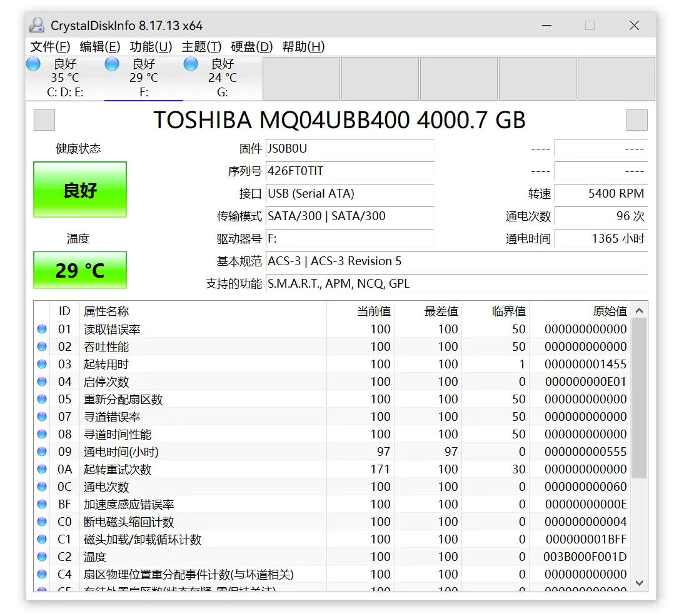Click raw value 000000001455
Screen dimensions: 684x616
click(585, 364)
